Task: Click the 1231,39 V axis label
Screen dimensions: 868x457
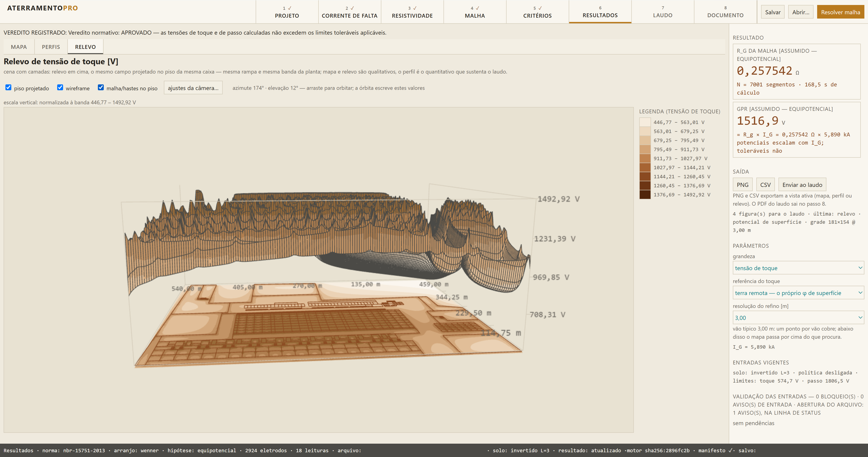Action: pos(555,239)
